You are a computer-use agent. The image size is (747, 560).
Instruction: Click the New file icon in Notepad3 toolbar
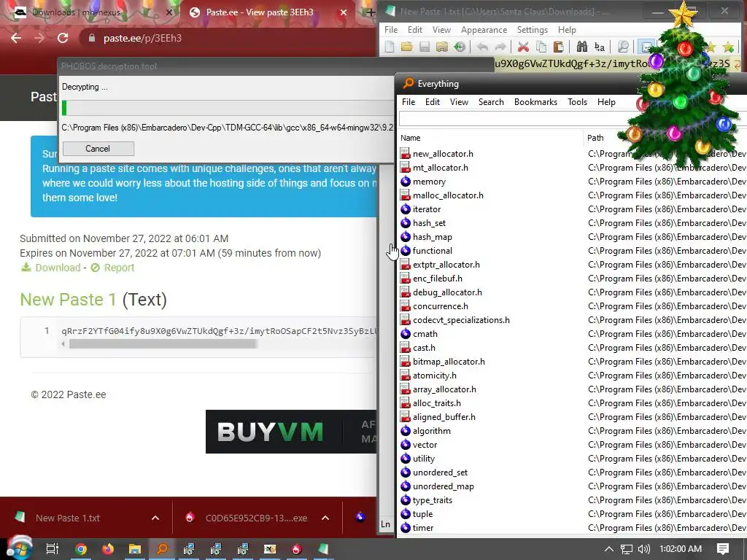coord(390,47)
